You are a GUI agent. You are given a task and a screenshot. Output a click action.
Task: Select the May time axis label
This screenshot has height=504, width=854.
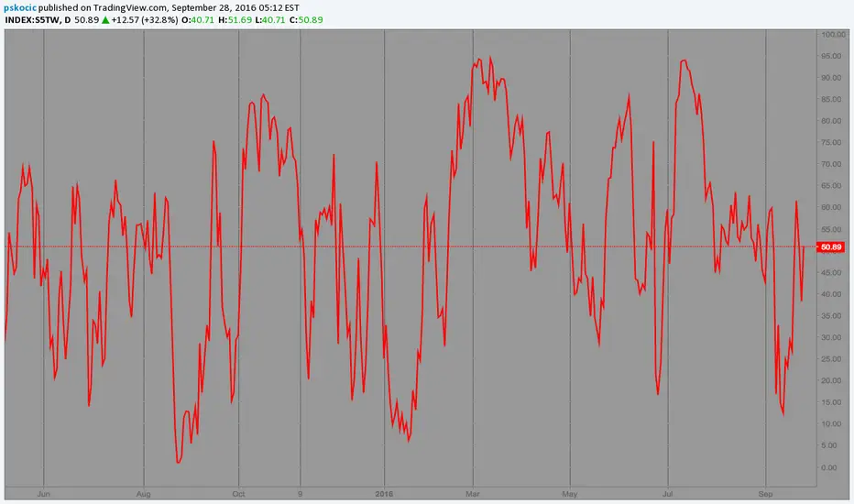(x=570, y=494)
